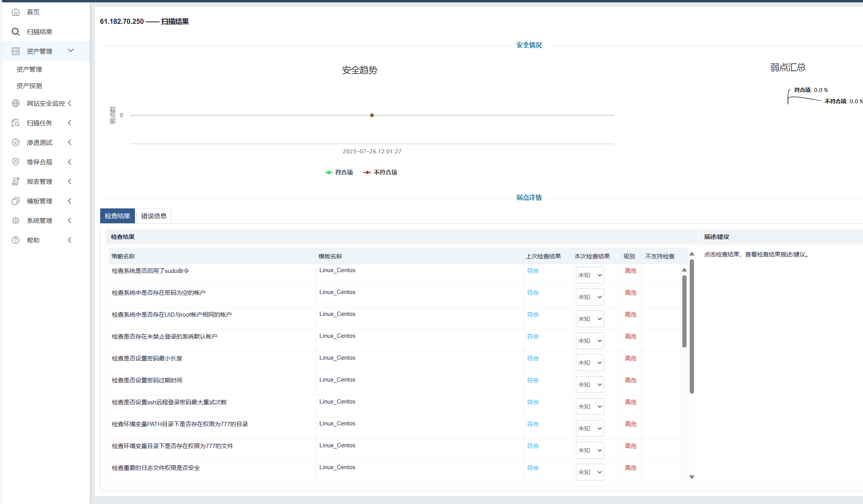Collapse the 资产管理 sidebar chevron
Image resolution: width=863 pixels, height=504 pixels.
[71, 50]
